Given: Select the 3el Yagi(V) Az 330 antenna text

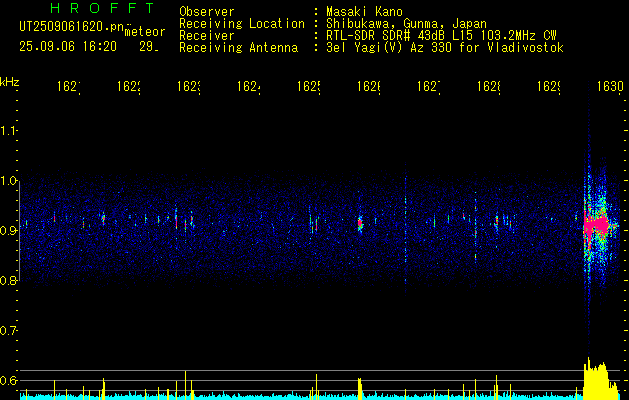Looking at the screenshot, I should click(445, 48).
